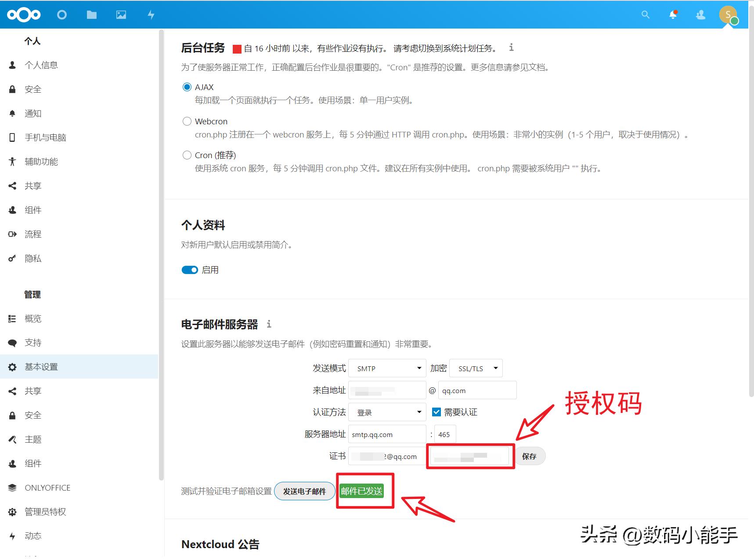Click the 保存 button
The width and height of the screenshot is (754, 560).
(x=530, y=456)
